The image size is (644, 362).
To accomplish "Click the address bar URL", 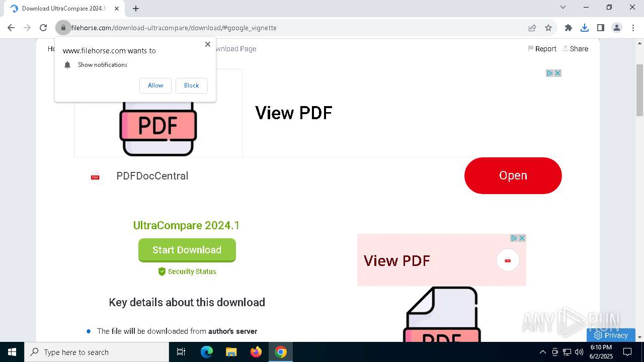I will coord(174,28).
